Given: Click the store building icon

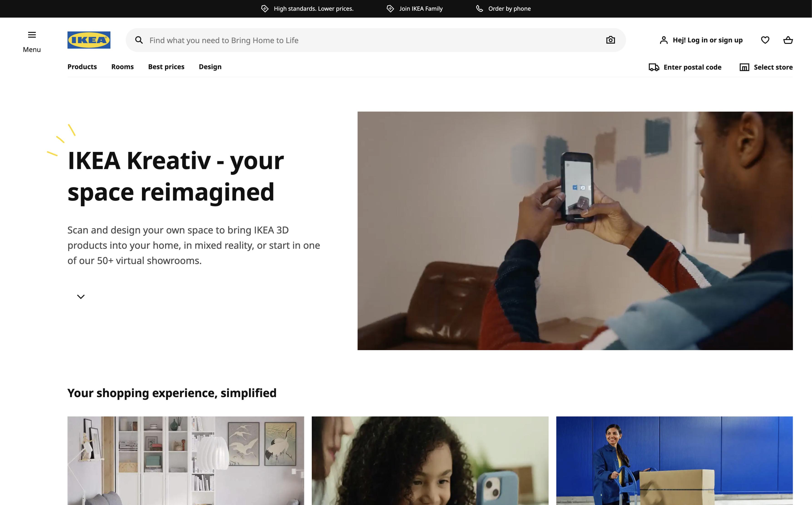Looking at the screenshot, I should point(744,67).
